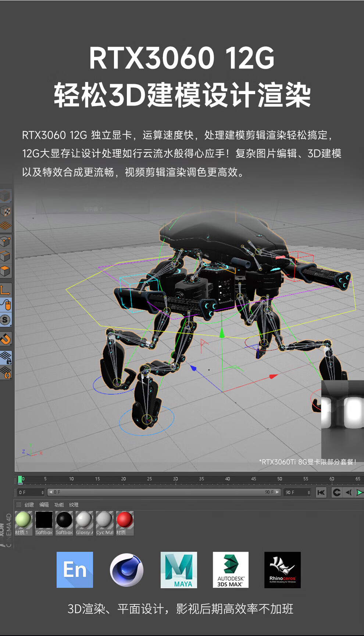Click the end frame 90 F stepper arrows
The height and width of the screenshot is (636, 364).
(x=309, y=492)
